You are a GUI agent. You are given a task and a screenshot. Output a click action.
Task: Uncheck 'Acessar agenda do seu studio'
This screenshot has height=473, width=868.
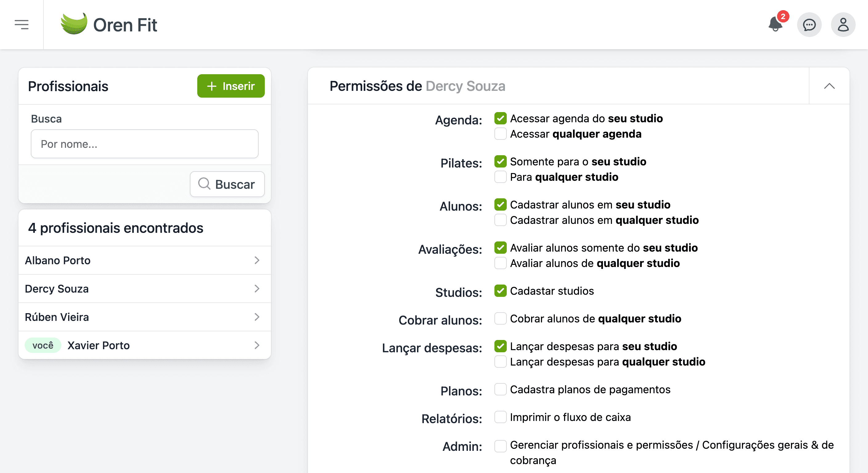point(500,119)
